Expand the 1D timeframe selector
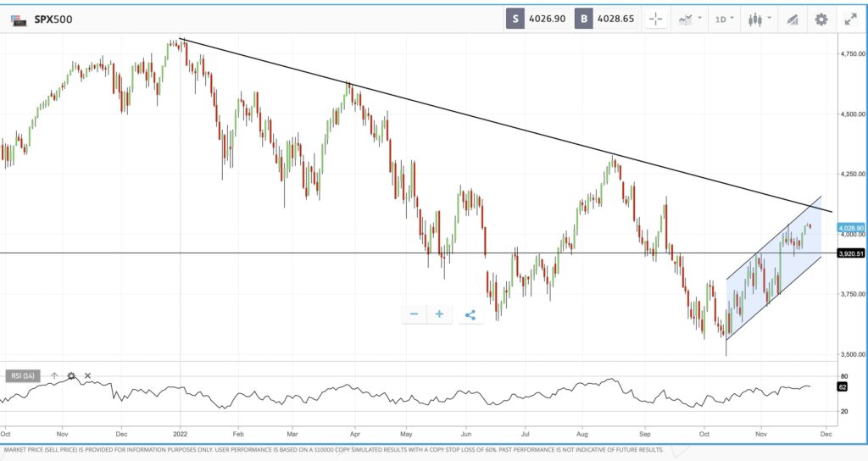The width and height of the screenshot is (868, 461). (724, 19)
